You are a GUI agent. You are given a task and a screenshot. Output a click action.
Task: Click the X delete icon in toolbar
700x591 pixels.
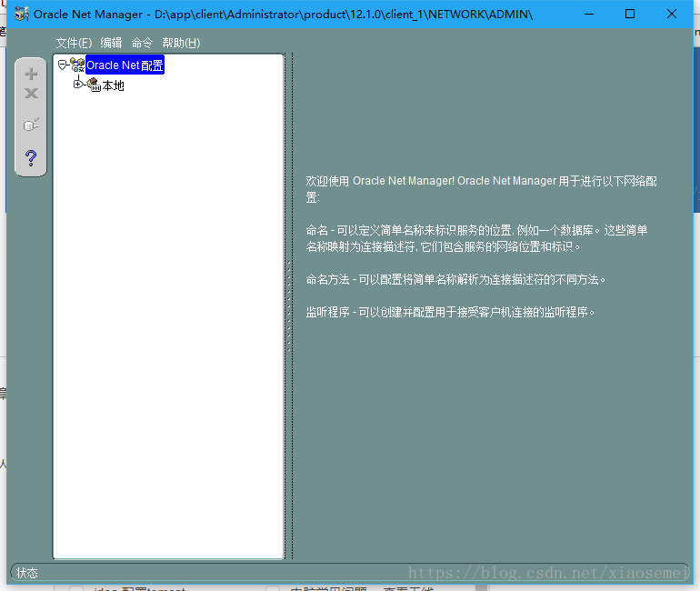coord(31,94)
